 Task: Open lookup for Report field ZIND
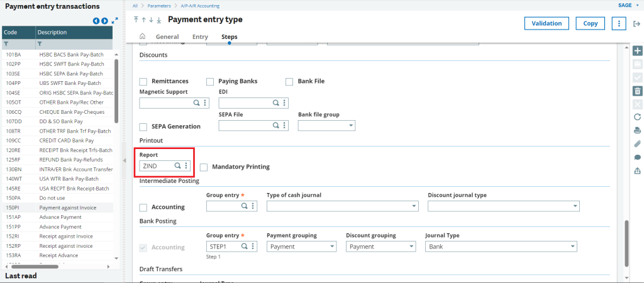(178, 165)
